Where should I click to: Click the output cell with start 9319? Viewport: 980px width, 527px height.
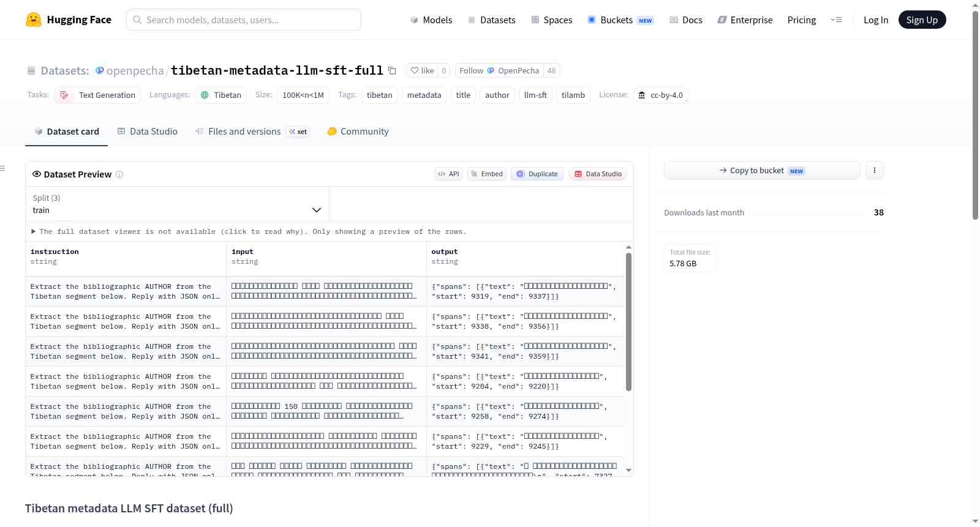click(x=525, y=291)
